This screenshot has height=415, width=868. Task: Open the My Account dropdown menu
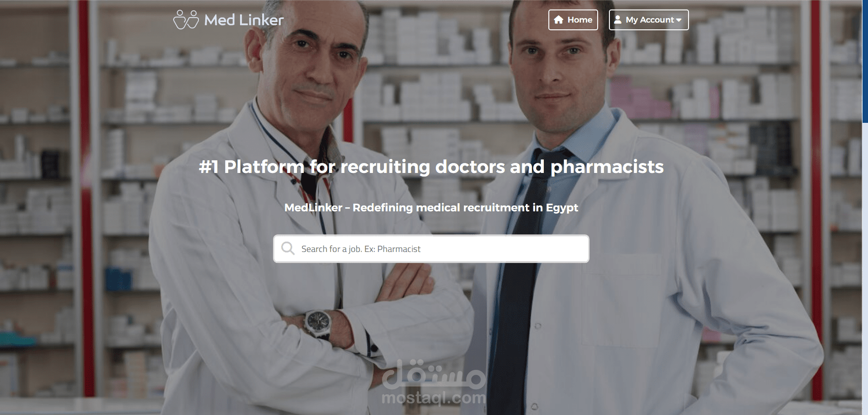649,20
